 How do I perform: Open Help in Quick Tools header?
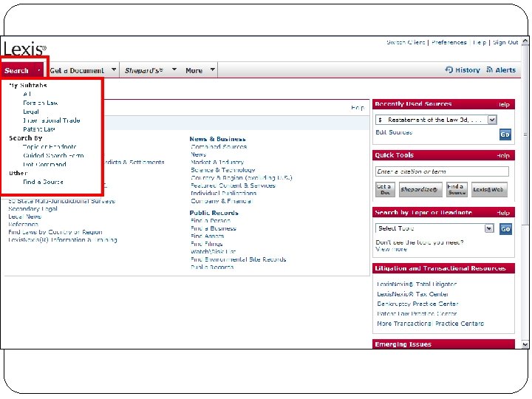(503, 155)
